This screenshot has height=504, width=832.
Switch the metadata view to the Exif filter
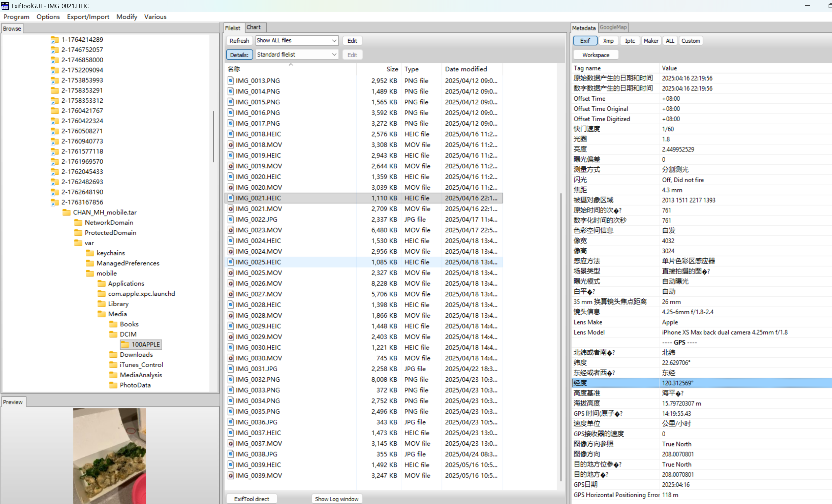click(585, 41)
